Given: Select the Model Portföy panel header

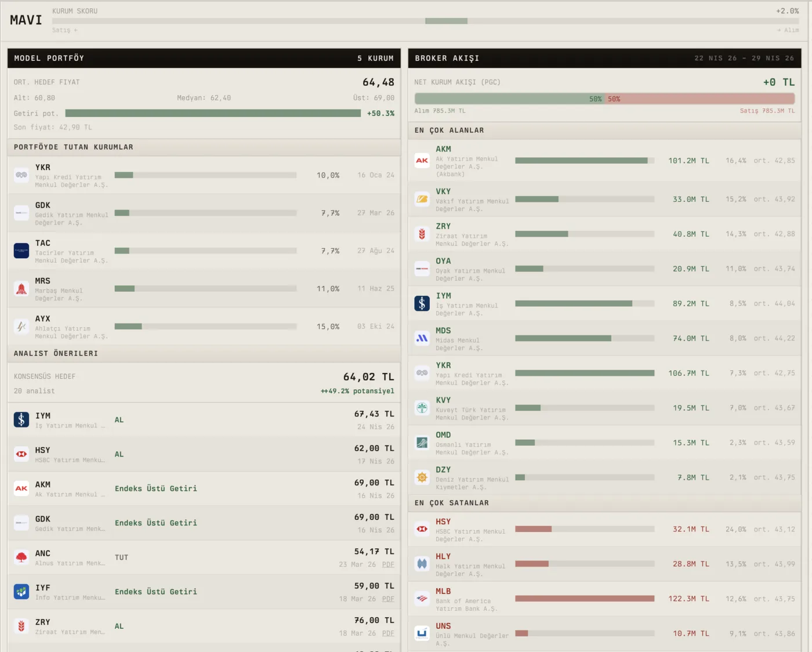Looking at the screenshot, I should [204, 58].
